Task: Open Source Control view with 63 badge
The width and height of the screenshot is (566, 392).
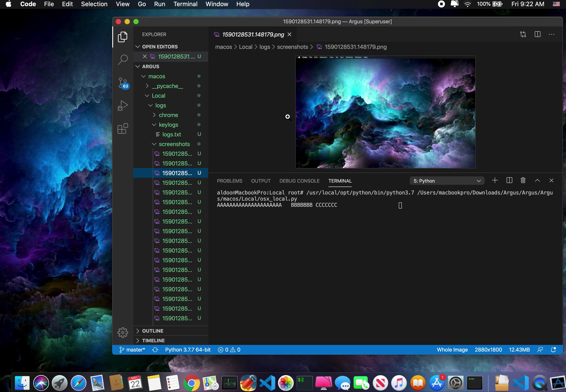Action: click(123, 83)
